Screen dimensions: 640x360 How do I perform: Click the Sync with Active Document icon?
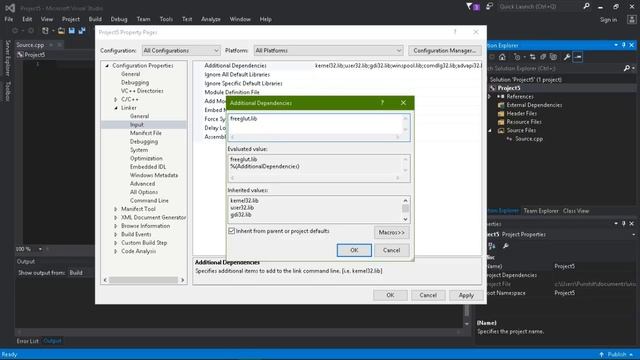coord(532,57)
